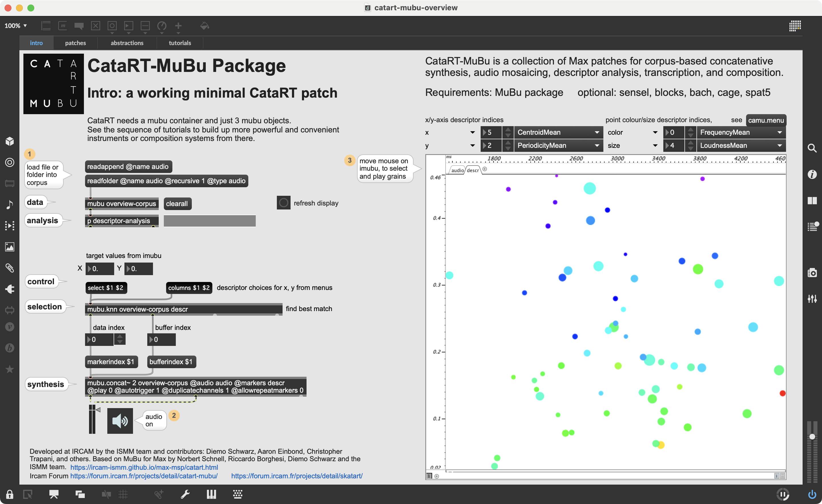Toggle patcher lock icon at bottom left

click(x=9, y=494)
